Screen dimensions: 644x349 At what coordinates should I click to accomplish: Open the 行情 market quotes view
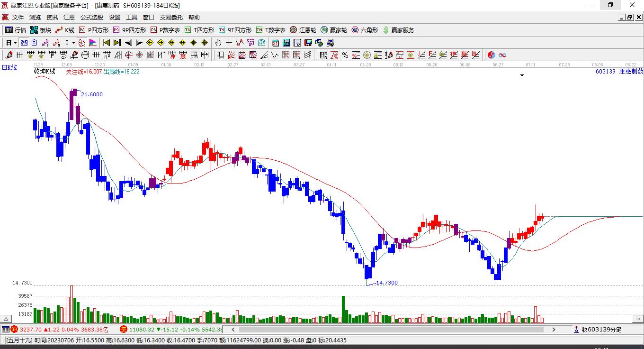click(16, 30)
